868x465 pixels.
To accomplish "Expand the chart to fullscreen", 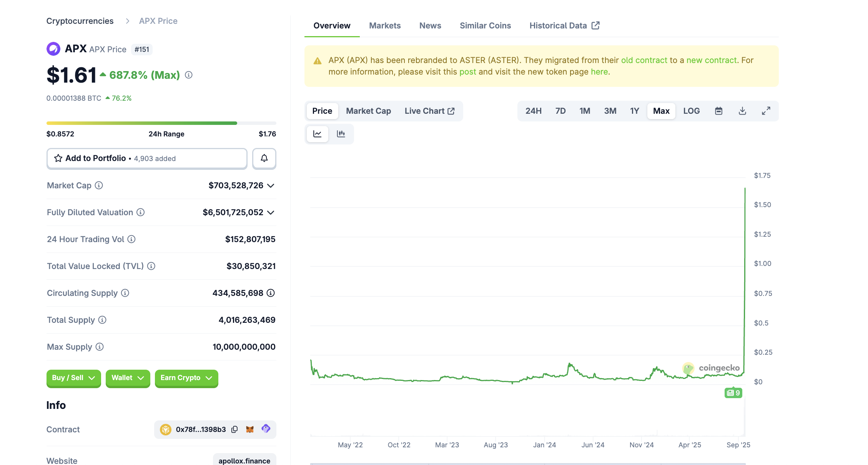I will point(766,111).
